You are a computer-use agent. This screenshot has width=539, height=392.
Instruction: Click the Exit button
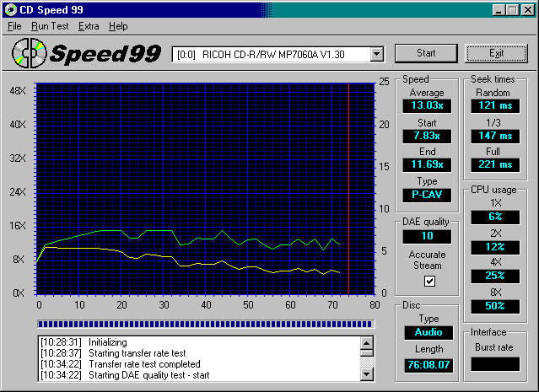point(496,53)
